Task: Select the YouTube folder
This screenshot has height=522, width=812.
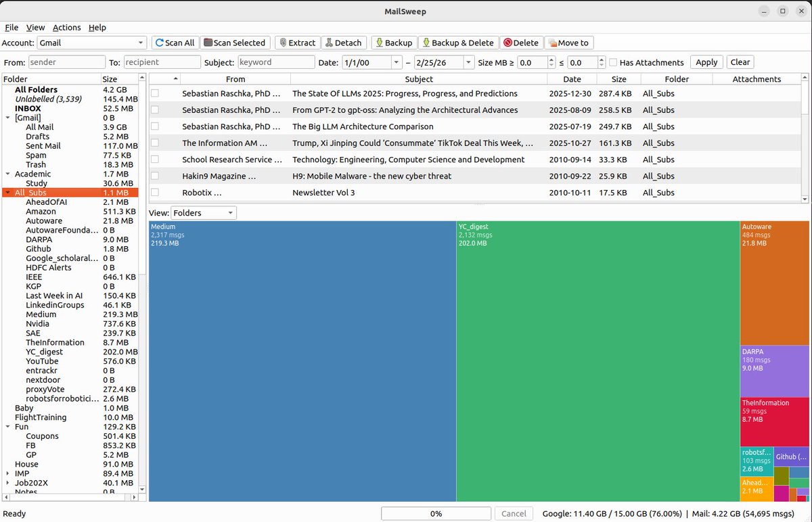Action: point(41,361)
